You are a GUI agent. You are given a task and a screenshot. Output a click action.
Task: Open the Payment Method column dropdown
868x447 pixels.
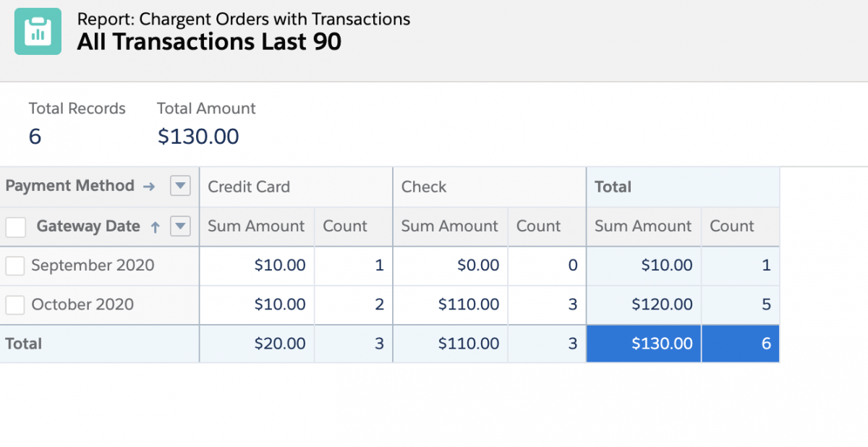click(180, 187)
